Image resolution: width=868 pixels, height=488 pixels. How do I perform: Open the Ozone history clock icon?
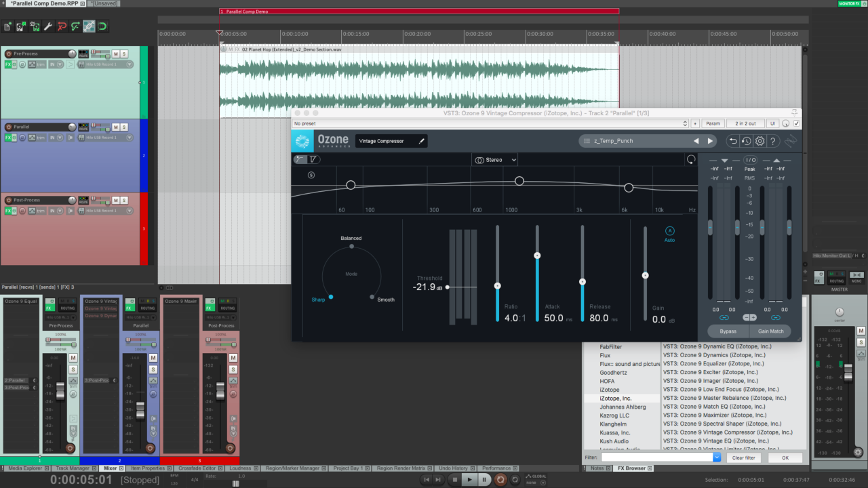pos(746,141)
